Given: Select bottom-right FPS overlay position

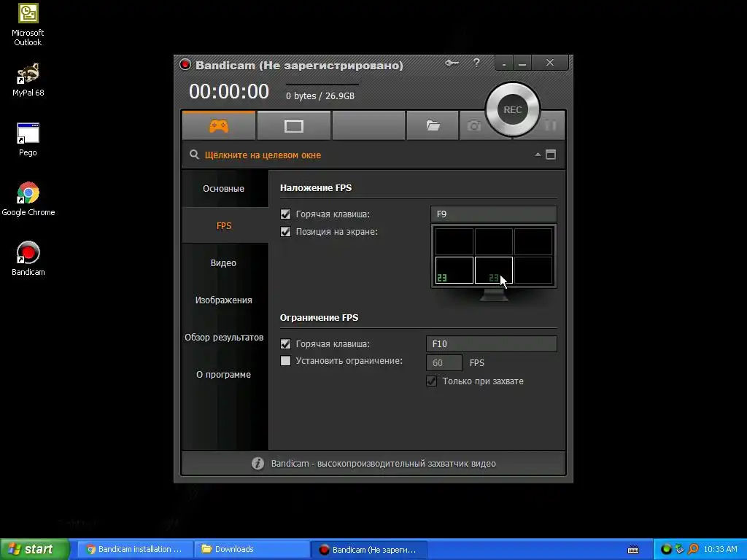Looking at the screenshot, I should (x=533, y=270).
